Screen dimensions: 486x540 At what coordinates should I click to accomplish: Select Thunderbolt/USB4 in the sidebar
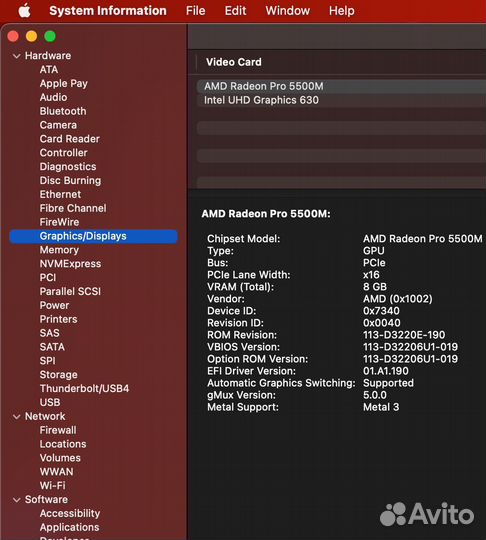point(84,388)
